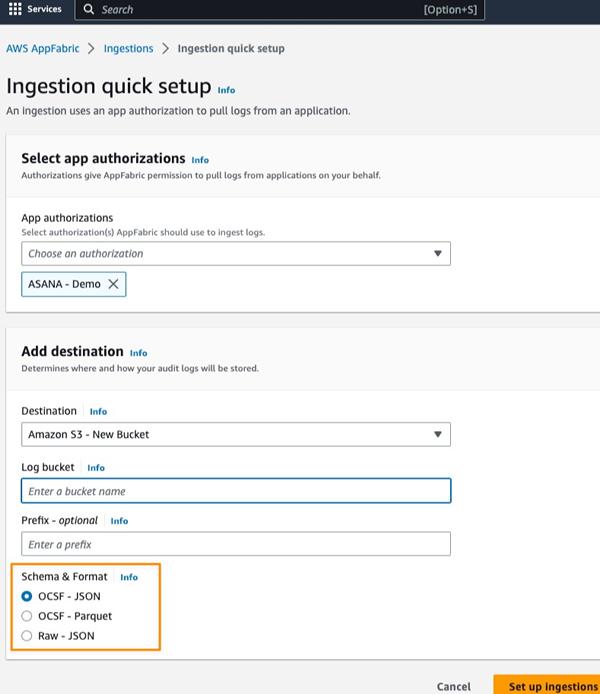Image resolution: width=600 pixels, height=694 pixels.
Task: Click the search magnifier icon
Action: point(88,9)
